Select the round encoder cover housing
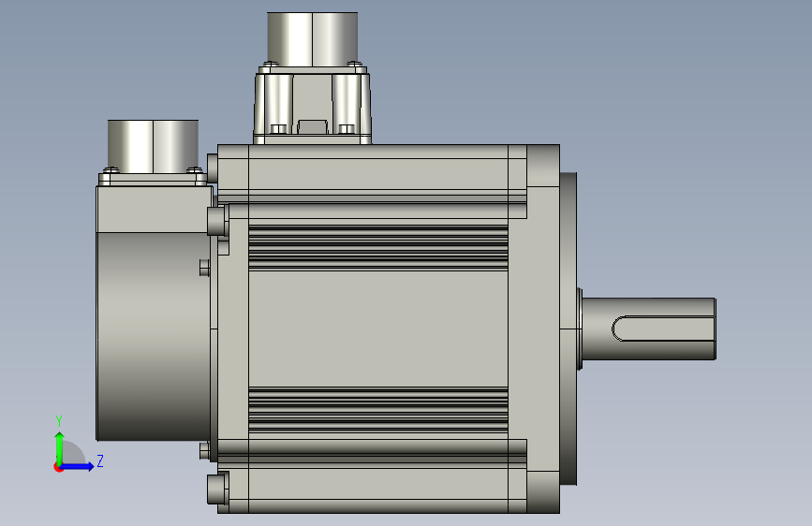The image size is (812, 526). point(154,336)
